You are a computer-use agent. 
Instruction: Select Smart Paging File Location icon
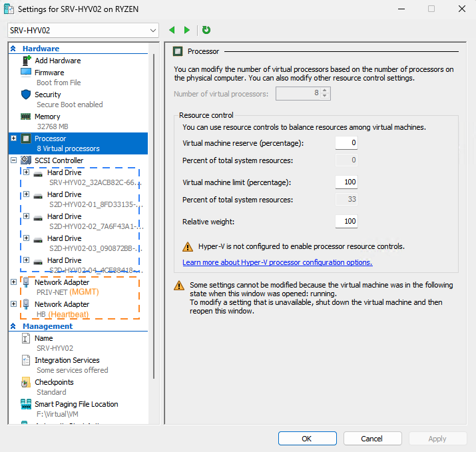coord(26,404)
